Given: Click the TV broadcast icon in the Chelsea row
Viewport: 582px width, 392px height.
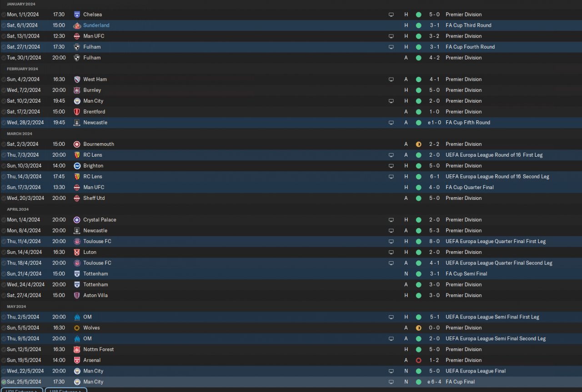Looking at the screenshot, I should coord(391,15).
